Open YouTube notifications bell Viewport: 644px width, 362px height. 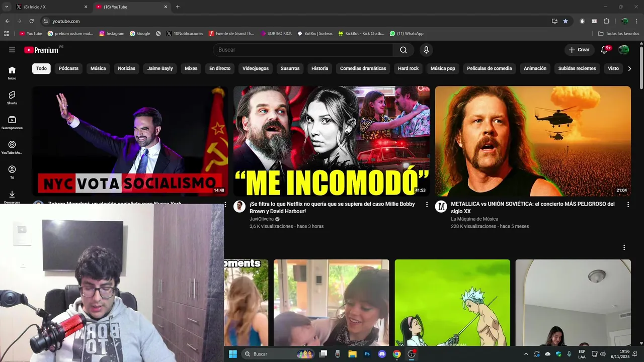tap(604, 50)
